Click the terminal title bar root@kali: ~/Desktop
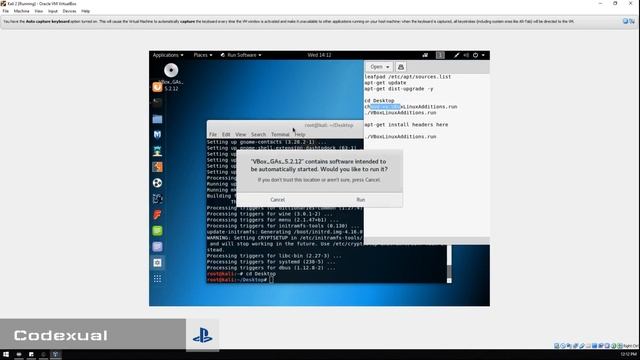640x360 pixels. [x=329, y=125]
